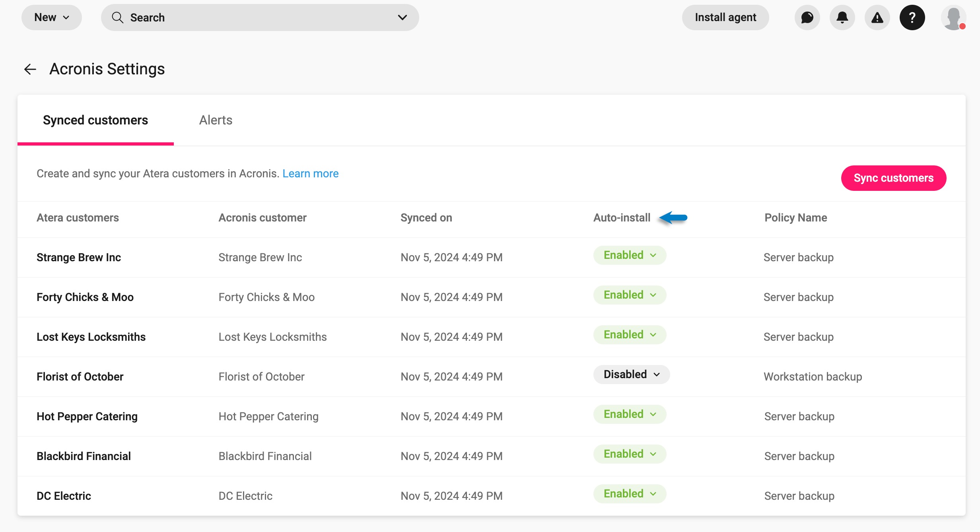Select the Synced customers tab

tap(95, 120)
